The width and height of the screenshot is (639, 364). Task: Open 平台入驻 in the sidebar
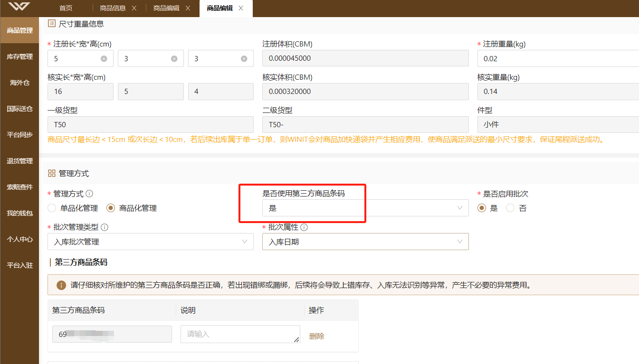pos(19,265)
